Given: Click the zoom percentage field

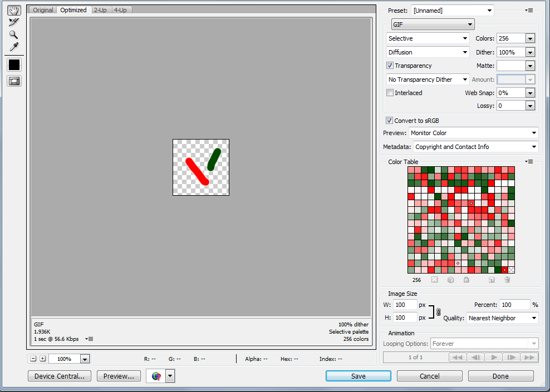Looking at the screenshot, I should pyautogui.click(x=65, y=359).
